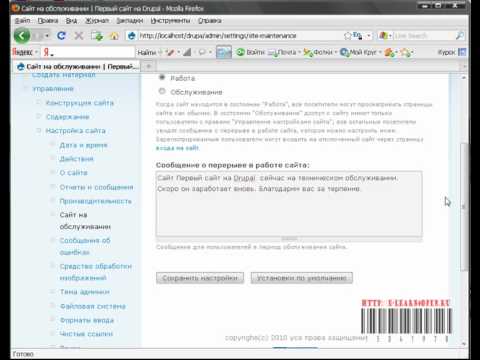Click the highlighted picture icon in the Yandex bar
Screen dimensions: 480x360
[224, 52]
